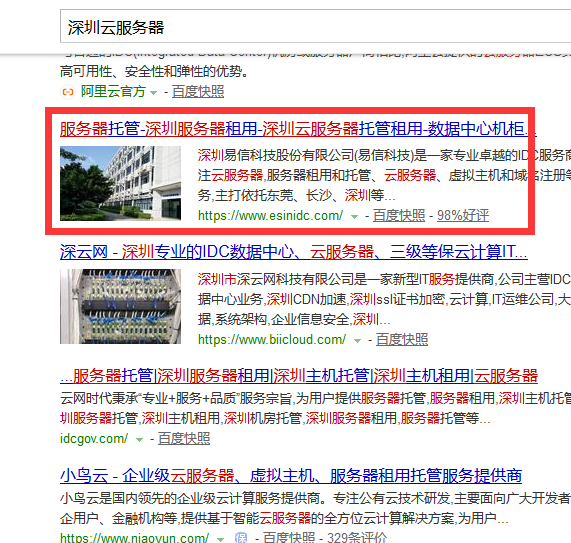Open 百度快照 for the biicloud.com result
571x543 pixels.
tap(402, 339)
